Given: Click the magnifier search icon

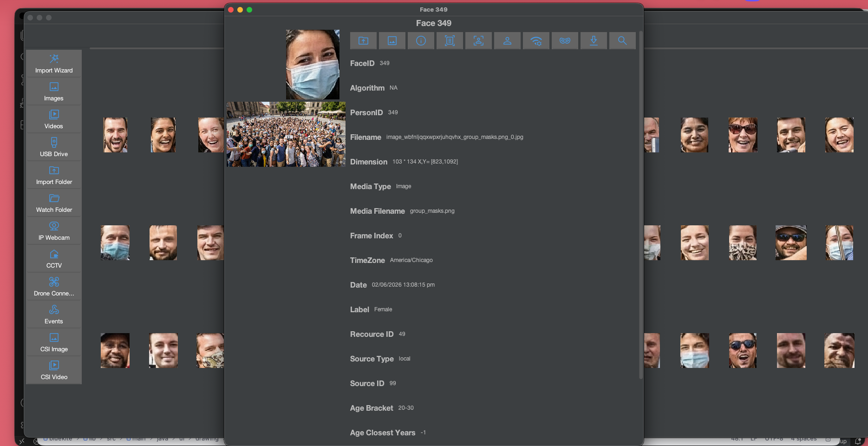Looking at the screenshot, I should [622, 41].
